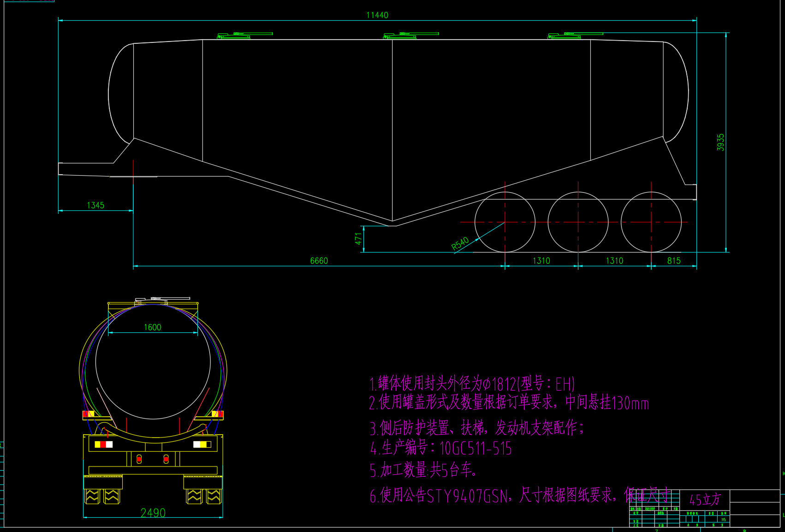Click note 2 mentioning 中间悬挂130mm
This screenshot has width=785, height=532.
click(x=509, y=402)
